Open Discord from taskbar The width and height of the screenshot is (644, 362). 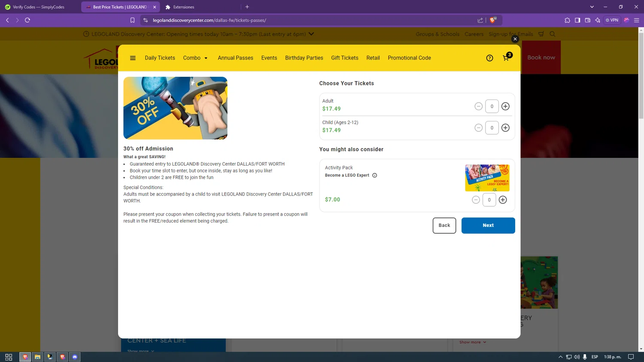coord(75,357)
